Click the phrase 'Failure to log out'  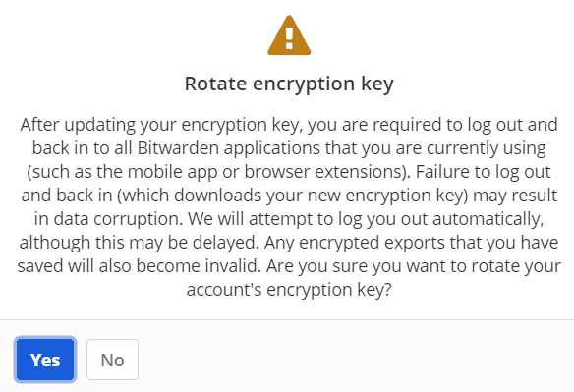coord(484,172)
